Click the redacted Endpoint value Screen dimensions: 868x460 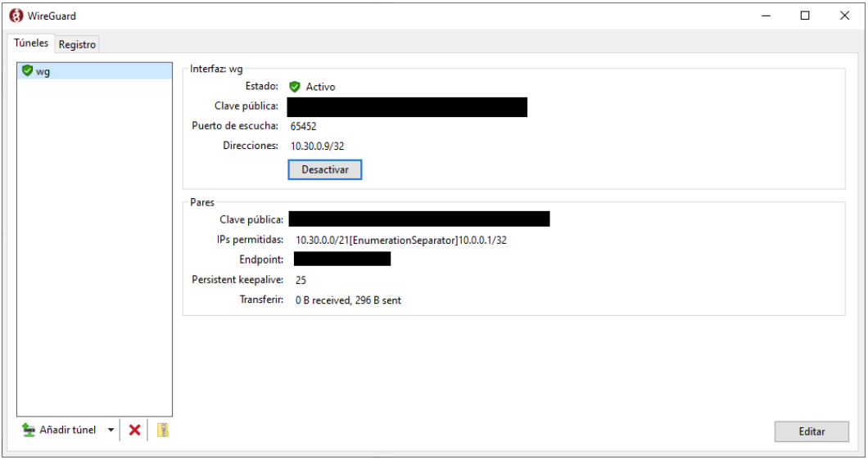point(342,259)
